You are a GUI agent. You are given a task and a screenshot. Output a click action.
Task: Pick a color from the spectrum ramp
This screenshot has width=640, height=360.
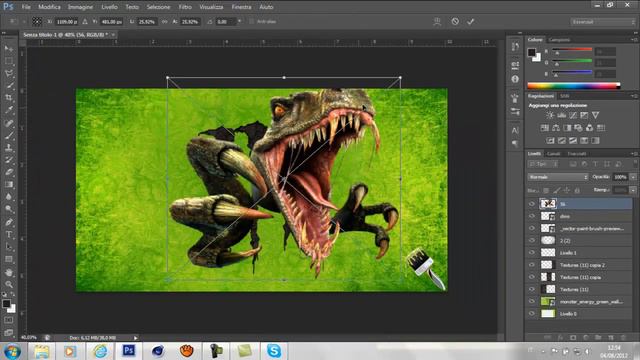click(573, 86)
